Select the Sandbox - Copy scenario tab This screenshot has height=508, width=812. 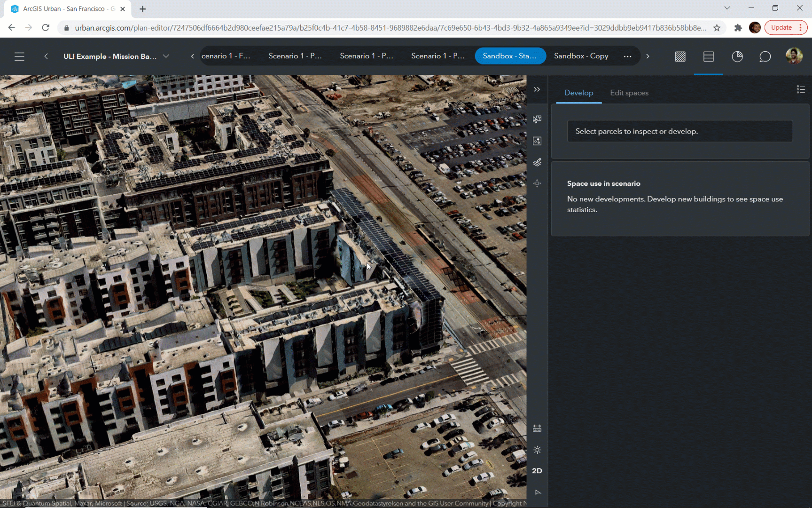pos(581,56)
